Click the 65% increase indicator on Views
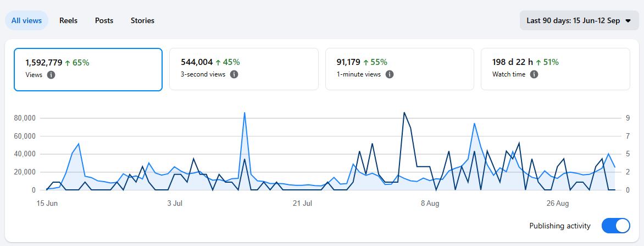The image size is (644, 246). coord(77,63)
